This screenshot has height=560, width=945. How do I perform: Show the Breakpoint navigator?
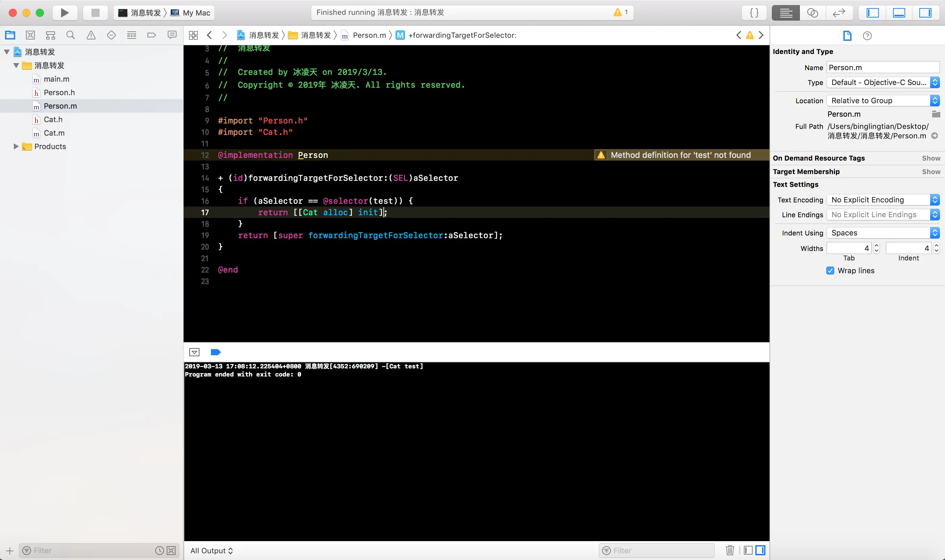tap(152, 35)
